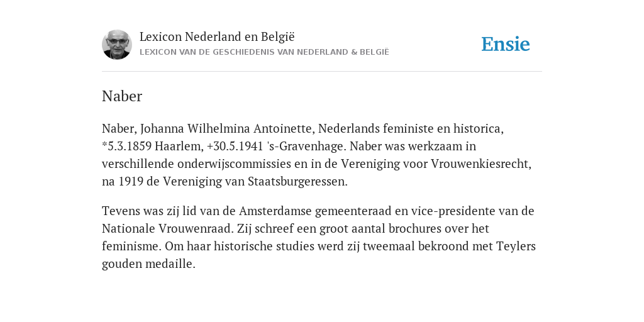
Task: Select the Naber heading
Action: 122,96
